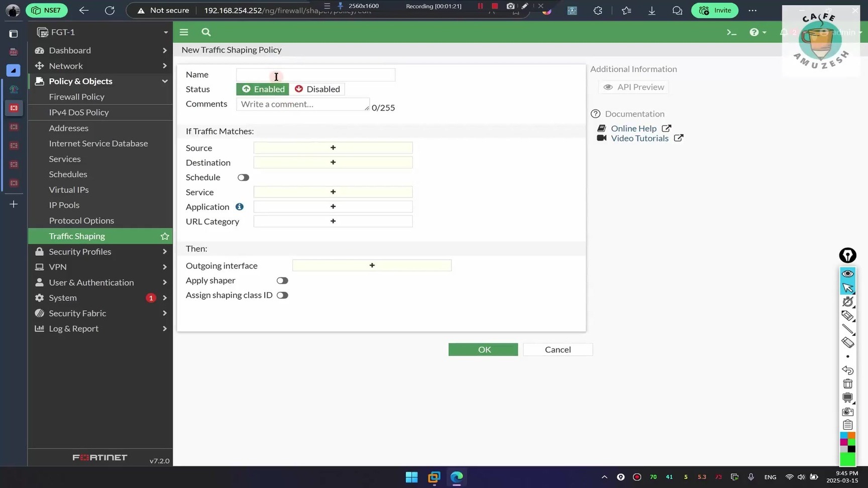Select the arrow cursor annotation tool
Screen dimensions: 868x488
[x=848, y=288]
